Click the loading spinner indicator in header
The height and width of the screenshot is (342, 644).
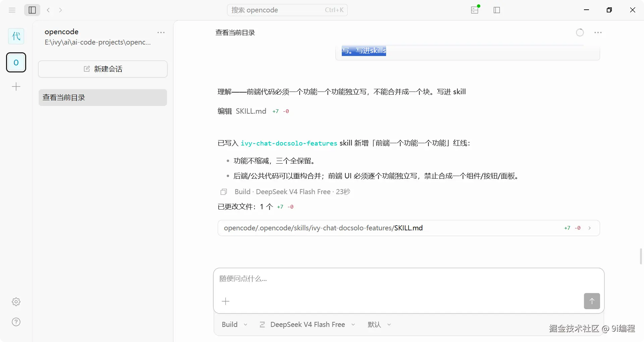(580, 33)
